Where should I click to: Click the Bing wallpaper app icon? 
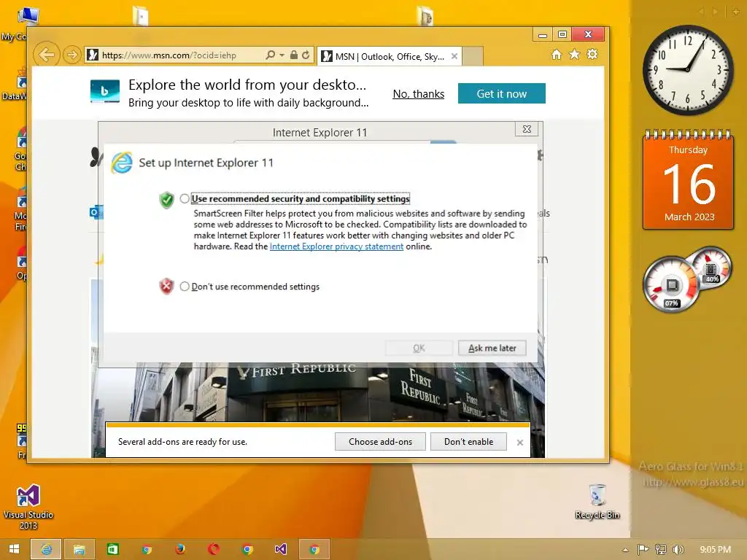point(105,91)
